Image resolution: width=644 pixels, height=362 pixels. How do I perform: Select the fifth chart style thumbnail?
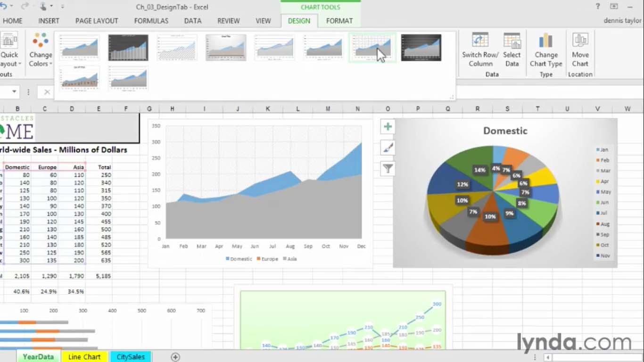[x=274, y=48]
